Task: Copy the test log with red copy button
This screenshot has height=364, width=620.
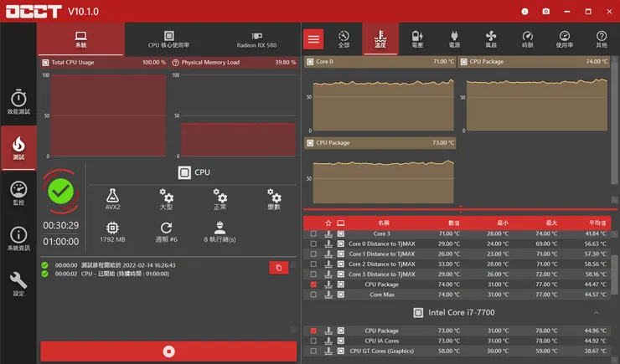Action: click(x=279, y=268)
